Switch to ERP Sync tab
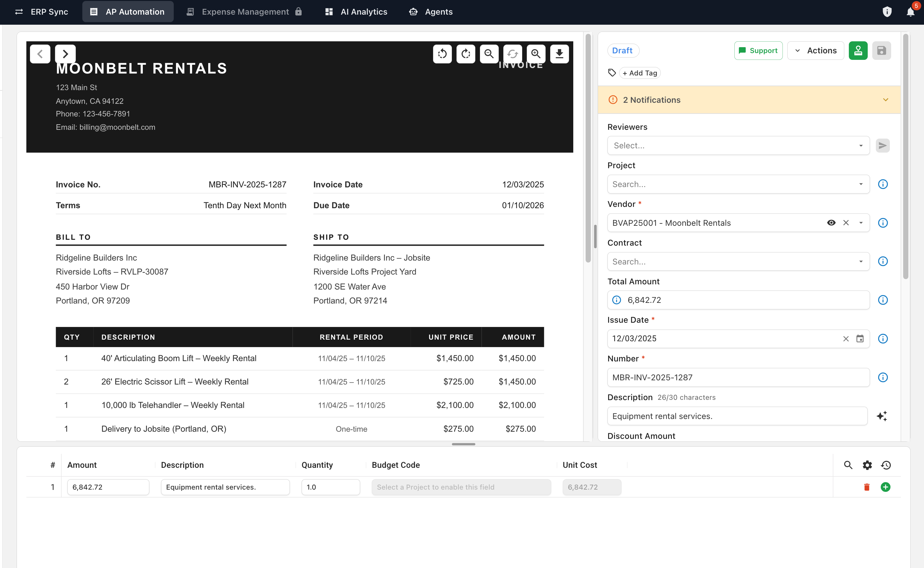 42,12
